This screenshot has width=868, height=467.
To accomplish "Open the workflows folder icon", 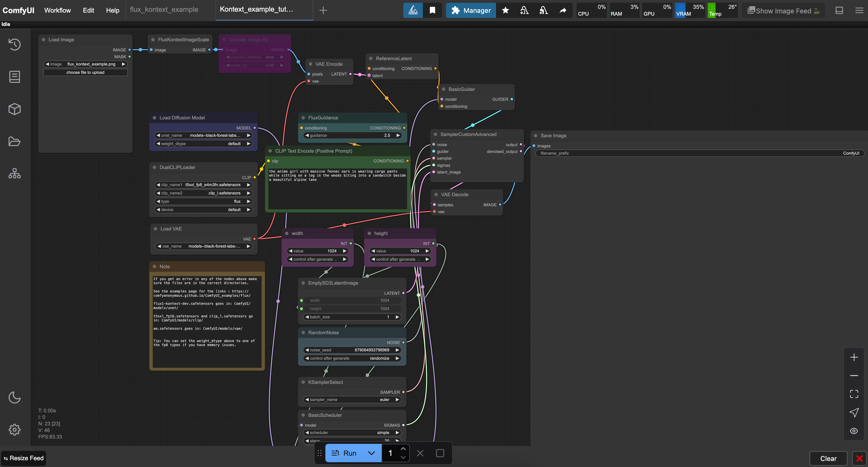I will pyautogui.click(x=14, y=141).
